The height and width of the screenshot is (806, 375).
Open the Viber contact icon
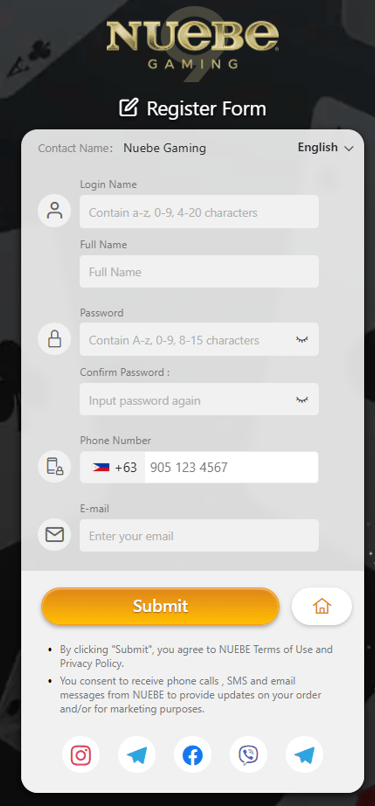pyautogui.click(x=249, y=755)
